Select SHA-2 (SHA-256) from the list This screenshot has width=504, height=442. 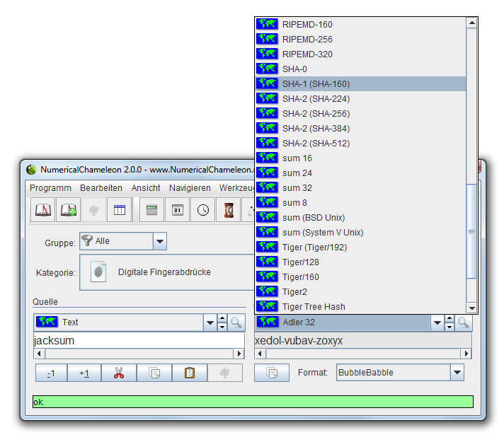coord(316,114)
